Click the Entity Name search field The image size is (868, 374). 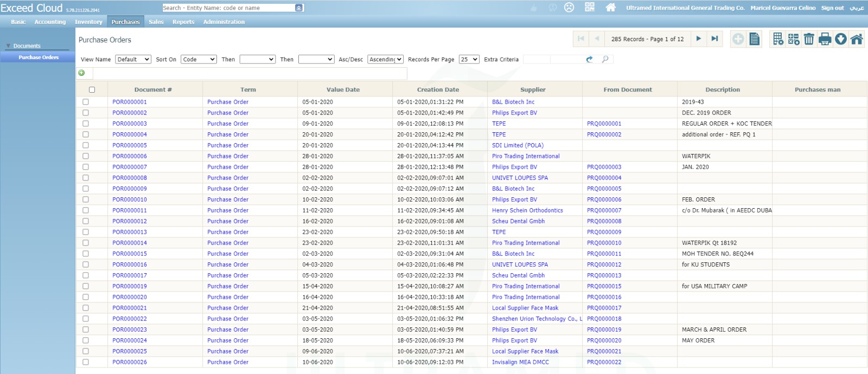click(228, 8)
